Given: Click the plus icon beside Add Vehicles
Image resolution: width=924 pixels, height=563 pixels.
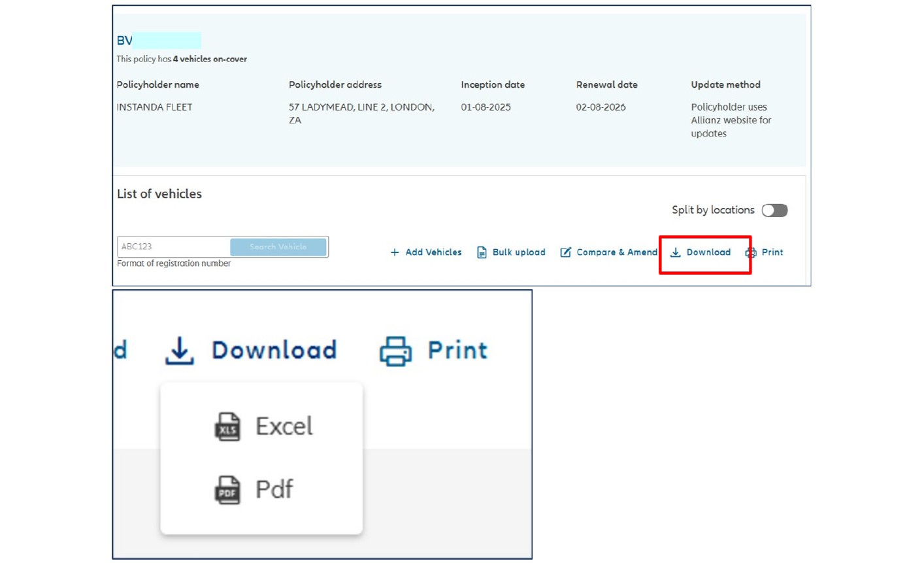Looking at the screenshot, I should coord(395,252).
